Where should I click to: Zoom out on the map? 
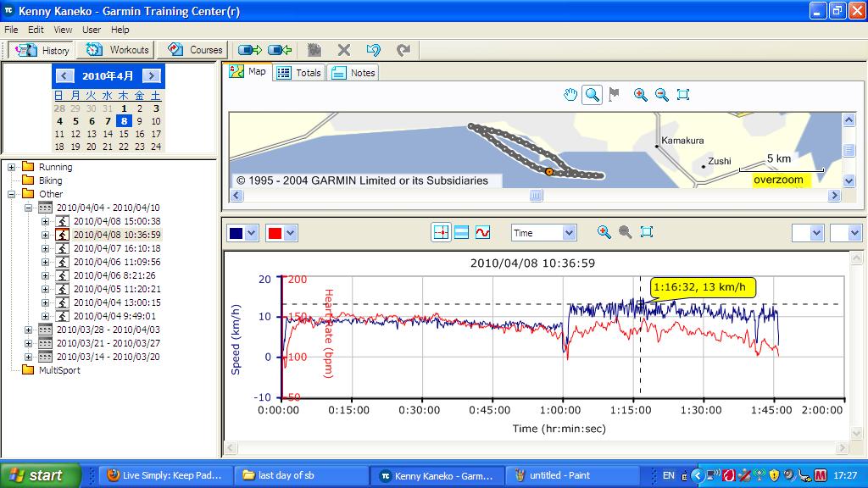pos(661,95)
